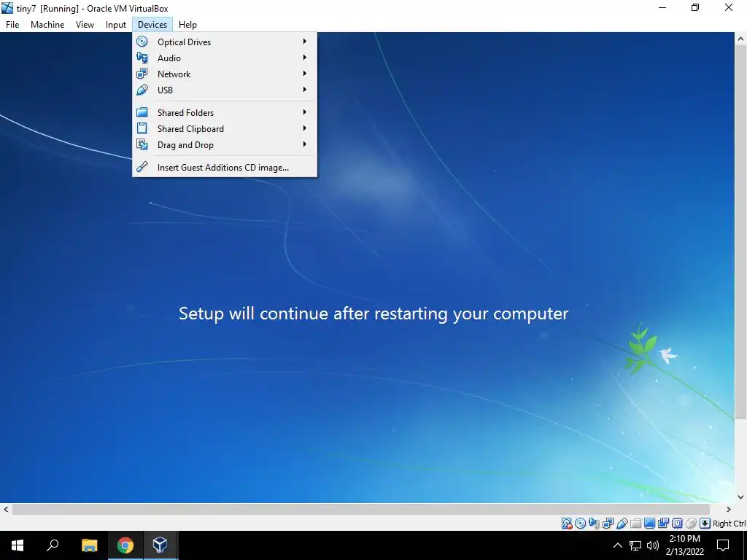Click the USB plug icon in Devices menu
Image resolution: width=747 pixels, height=560 pixels.
(x=142, y=90)
